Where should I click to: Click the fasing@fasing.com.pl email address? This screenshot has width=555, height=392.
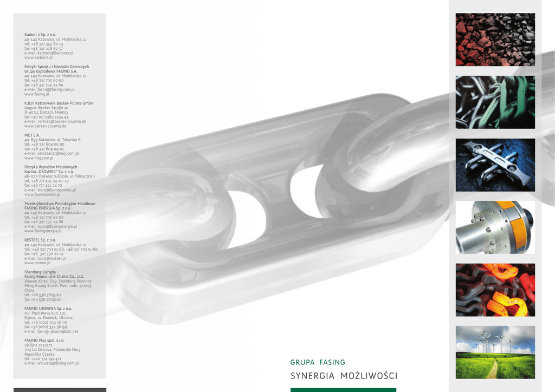click(56, 90)
